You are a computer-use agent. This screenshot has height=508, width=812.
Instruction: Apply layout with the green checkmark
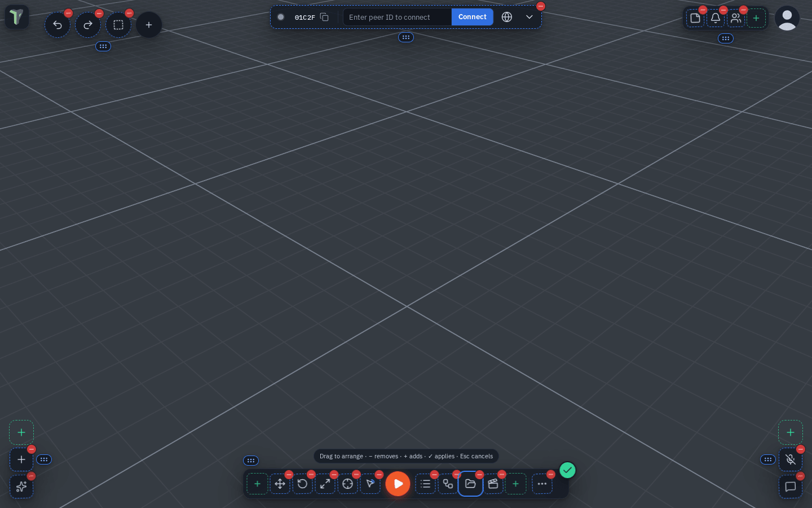(567, 470)
